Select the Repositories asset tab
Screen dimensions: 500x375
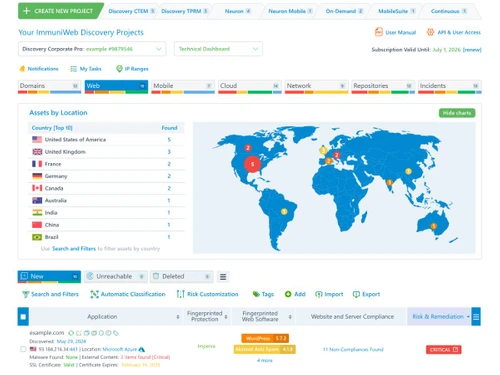(x=383, y=87)
